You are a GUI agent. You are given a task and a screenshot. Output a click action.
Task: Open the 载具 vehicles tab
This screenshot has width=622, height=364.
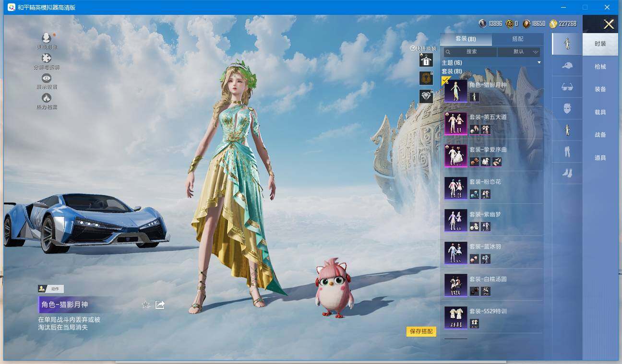600,112
